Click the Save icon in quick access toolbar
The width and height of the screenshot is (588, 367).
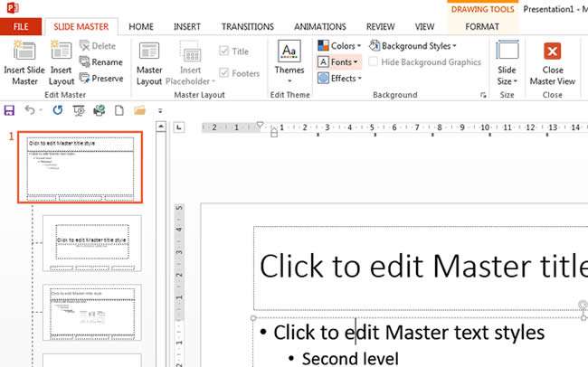coord(10,110)
